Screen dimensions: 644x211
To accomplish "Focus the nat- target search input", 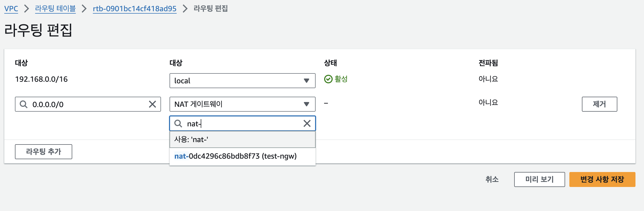I will click(243, 123).
